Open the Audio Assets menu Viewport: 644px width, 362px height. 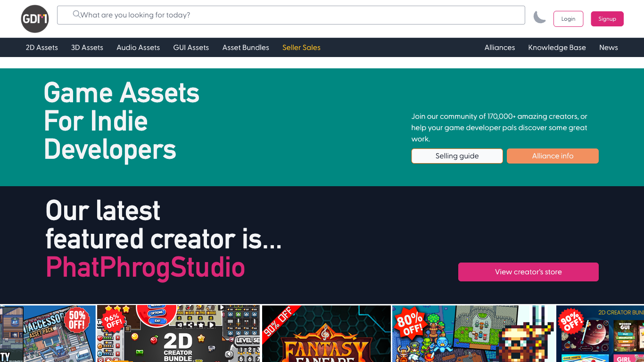(x=138, y=48)
